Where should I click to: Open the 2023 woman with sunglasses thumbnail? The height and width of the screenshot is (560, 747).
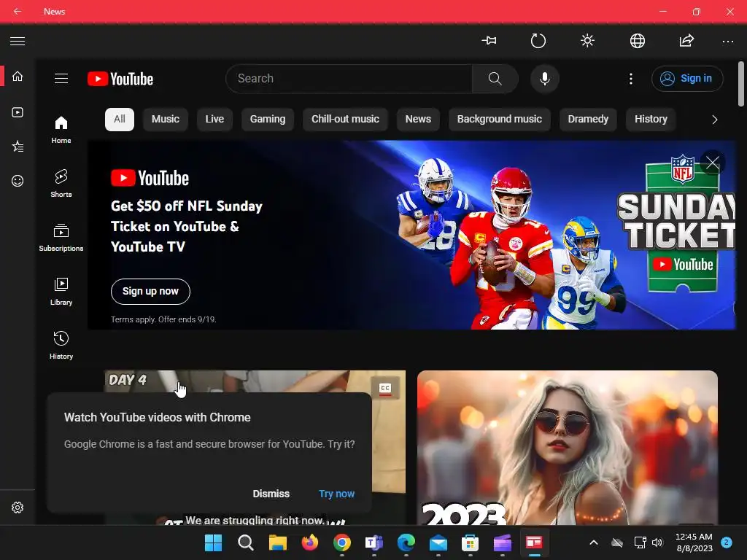(x=568, y=448)
